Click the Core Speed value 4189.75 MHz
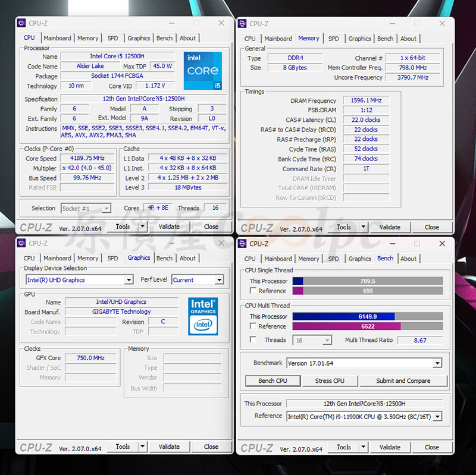 (87, 158)
